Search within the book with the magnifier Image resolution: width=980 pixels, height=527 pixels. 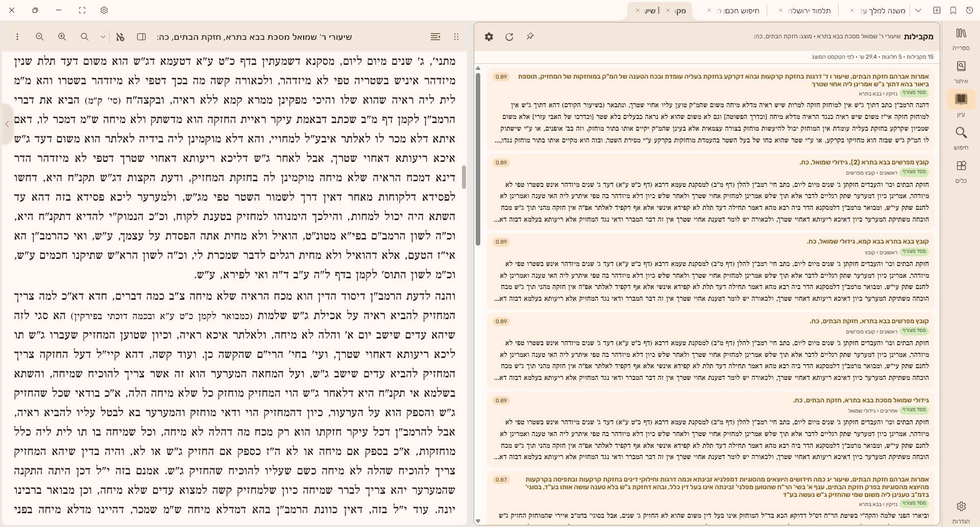coord(85,37)
